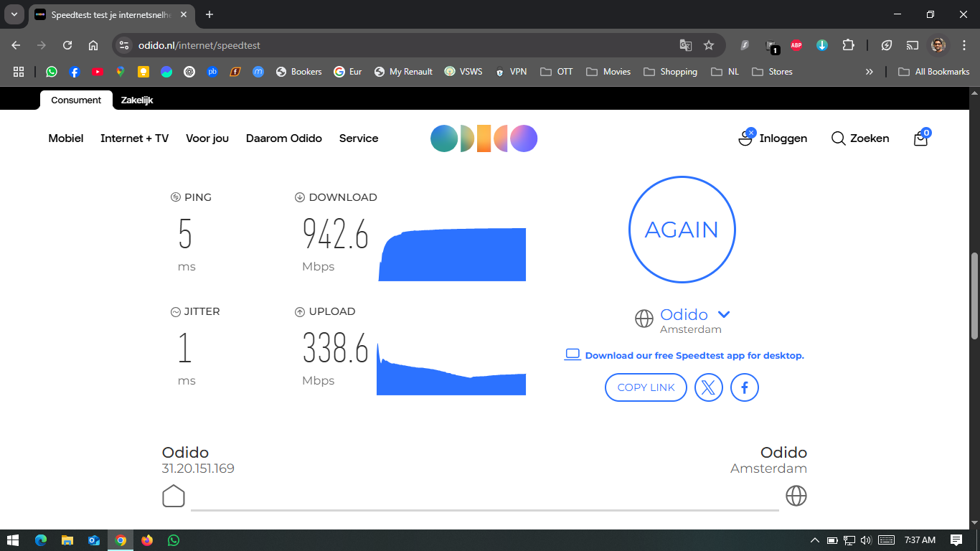980x551 pixels.
Task: Open the My Renault bookmark
Action: (403, 72)
